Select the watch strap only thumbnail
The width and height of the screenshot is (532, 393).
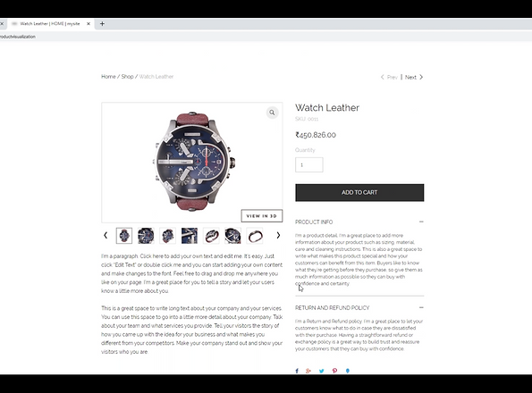255,236
